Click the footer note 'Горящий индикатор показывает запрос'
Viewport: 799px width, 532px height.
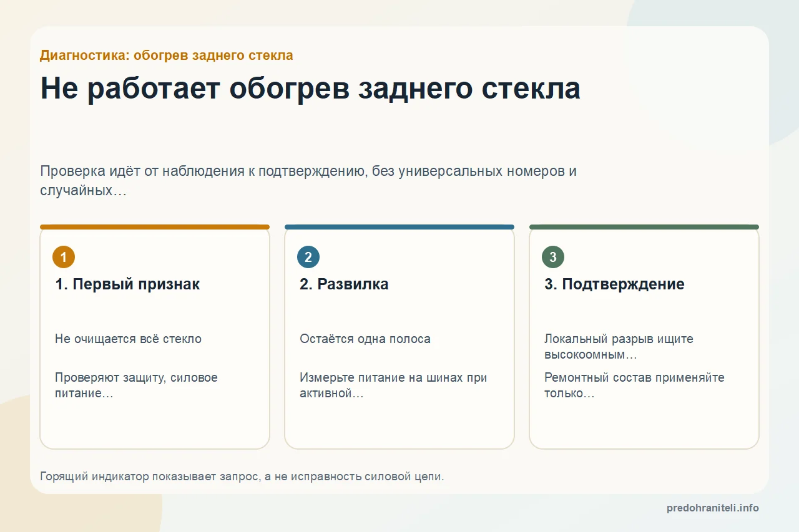click(242, 476)
